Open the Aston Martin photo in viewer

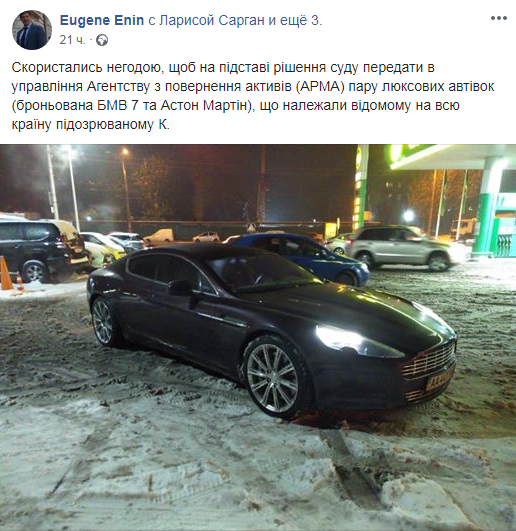(258, 338)
